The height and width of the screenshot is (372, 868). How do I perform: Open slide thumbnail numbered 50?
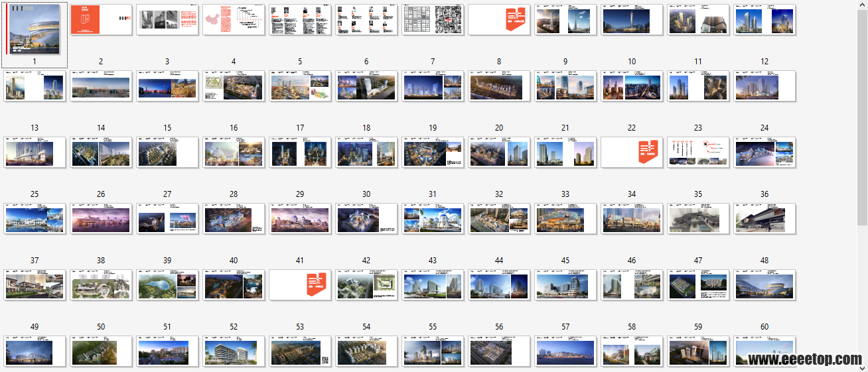tap(101, 285)
